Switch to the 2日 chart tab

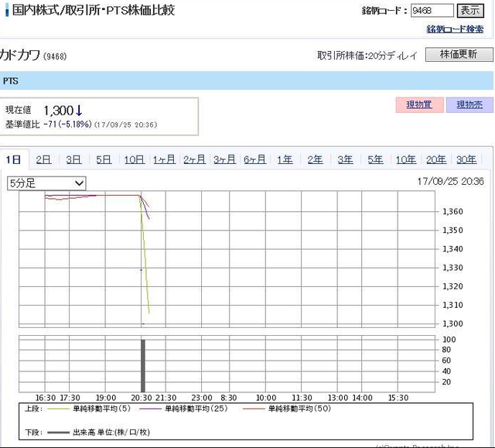click(43, 159)
